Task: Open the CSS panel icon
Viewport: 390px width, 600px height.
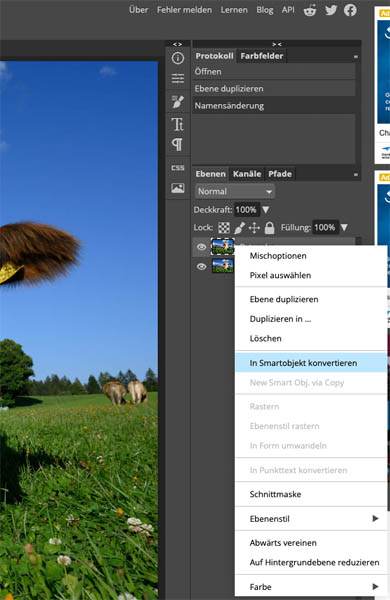Action: [178, 168]
